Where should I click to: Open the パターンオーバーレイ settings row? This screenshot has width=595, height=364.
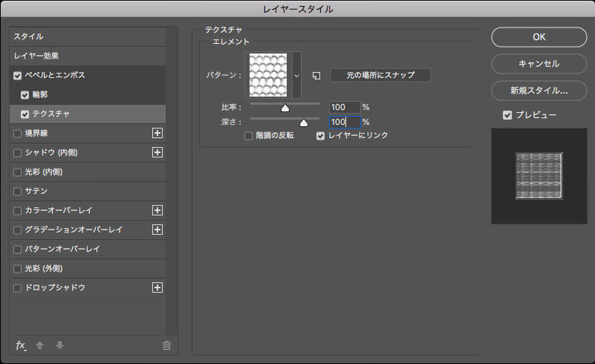pyautogui.click(x=88, y=249)
